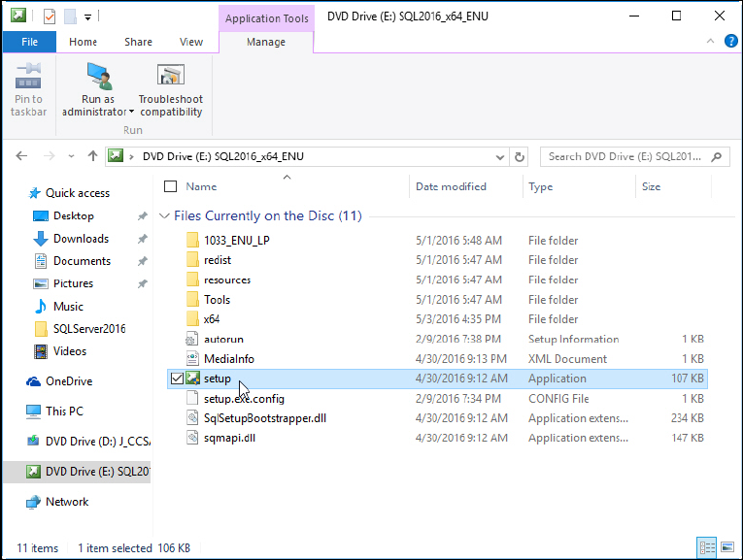The width and height of the screenshot is (743, 560).
Task: Expand the address bar history dropdown
Action: pos(499,156)
